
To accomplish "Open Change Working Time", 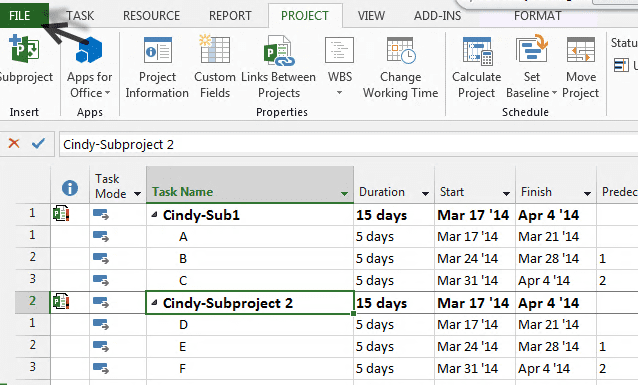I will [x=400, y=67].
